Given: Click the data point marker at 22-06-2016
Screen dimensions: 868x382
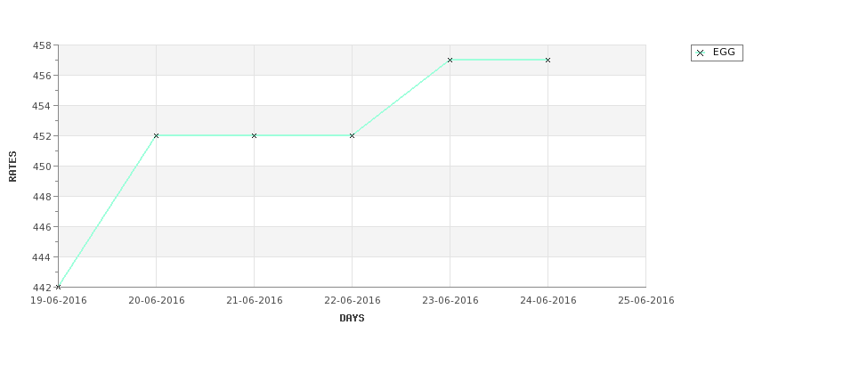Looking at the screenshot, I should [x=352, y=135].
